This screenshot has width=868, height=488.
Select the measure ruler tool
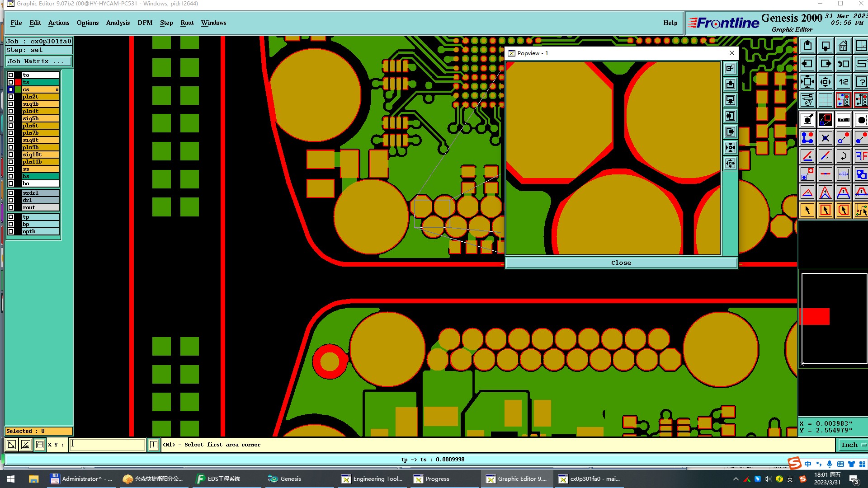click(843, 120)
